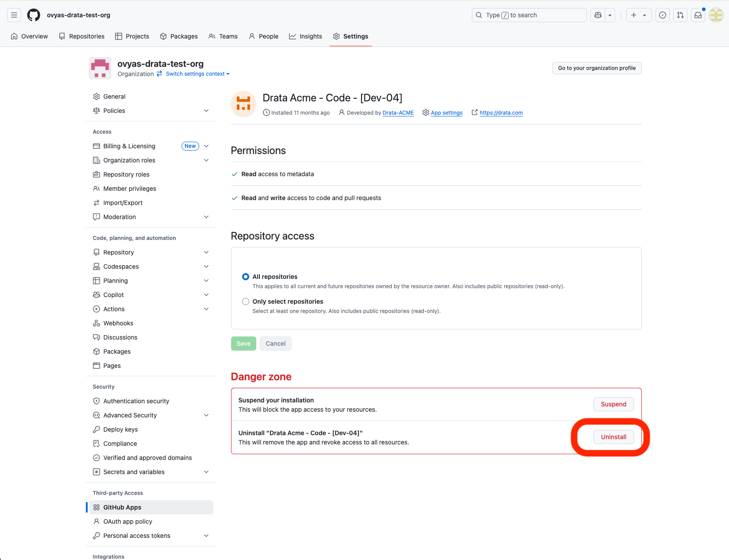Click the Compliance icon in sidebar

tap(96, 444)
